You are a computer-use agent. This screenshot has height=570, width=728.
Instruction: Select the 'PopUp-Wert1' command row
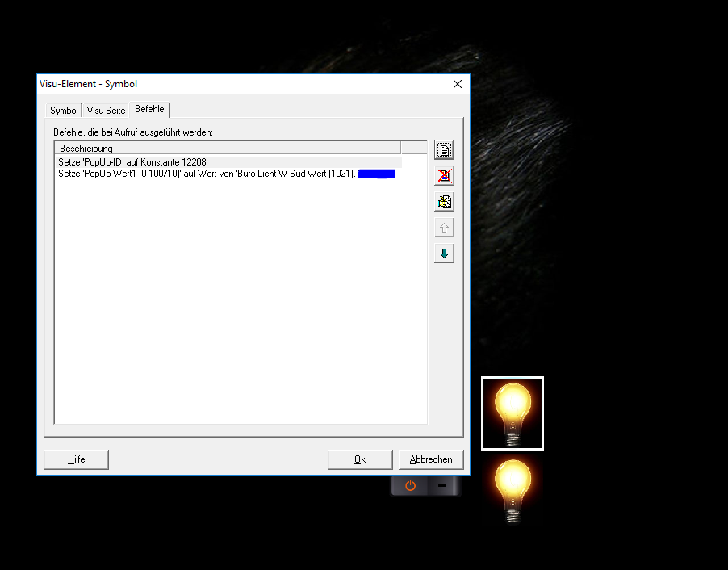(206, 174)
